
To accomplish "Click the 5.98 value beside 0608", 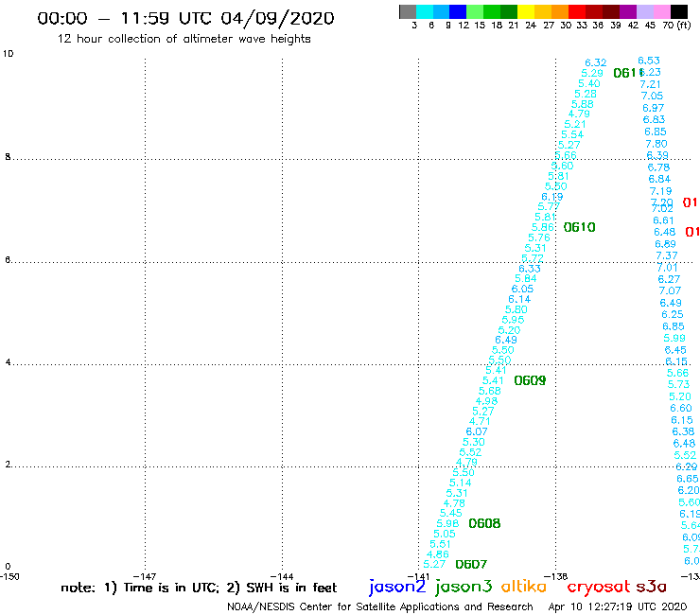I will pyautogui.click(x=447, y=523).
